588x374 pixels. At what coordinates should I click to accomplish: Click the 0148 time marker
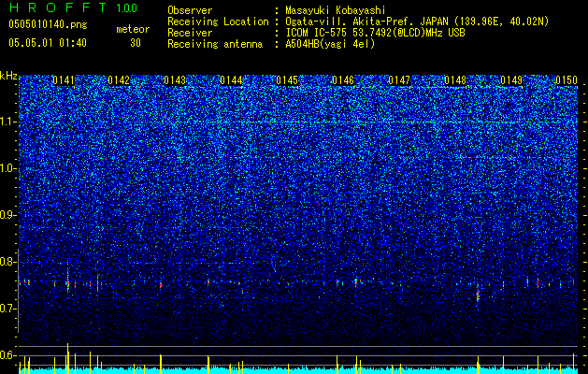455,80
